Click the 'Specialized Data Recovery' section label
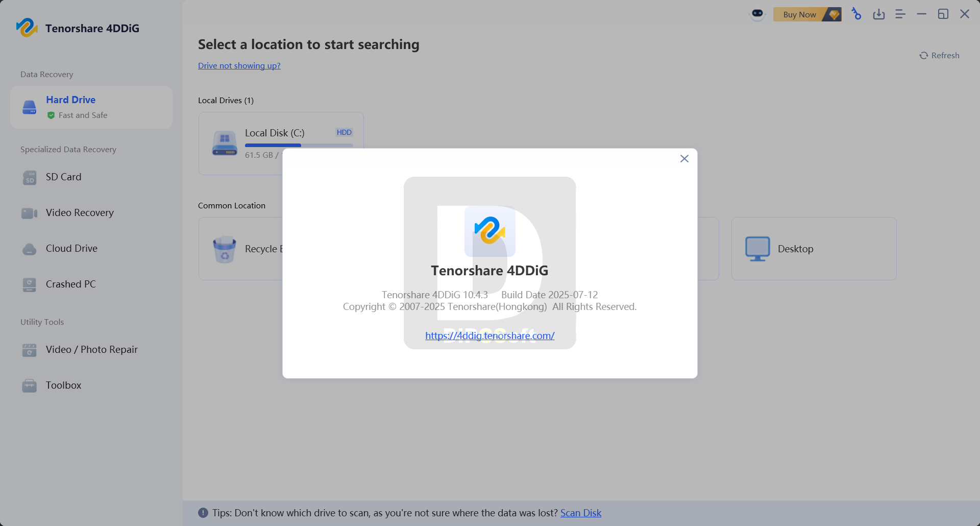 click(68, 149)
